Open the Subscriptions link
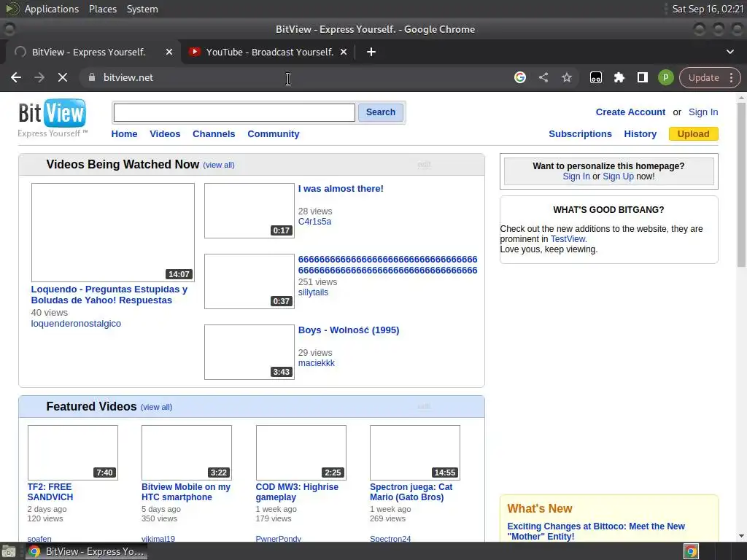Screen dimensions: 747x560 580,134
